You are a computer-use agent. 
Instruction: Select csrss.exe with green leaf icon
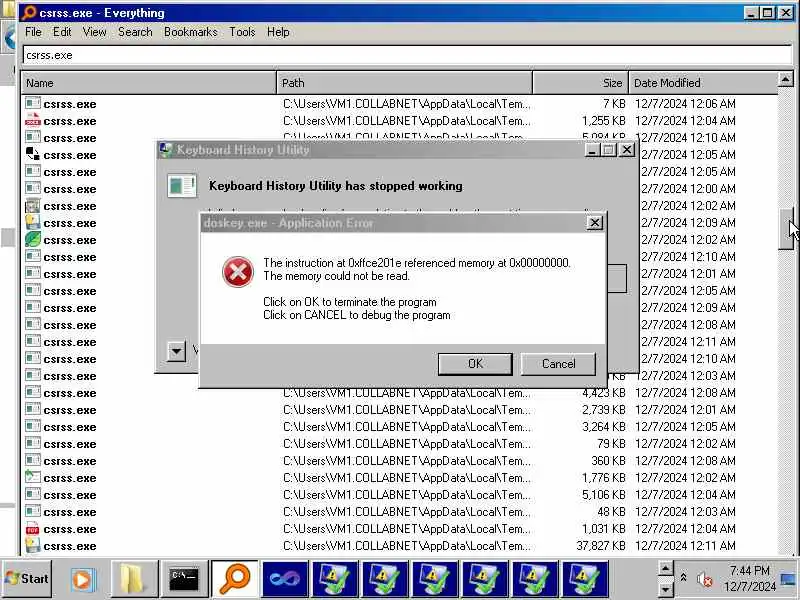[x=33, y=240]
